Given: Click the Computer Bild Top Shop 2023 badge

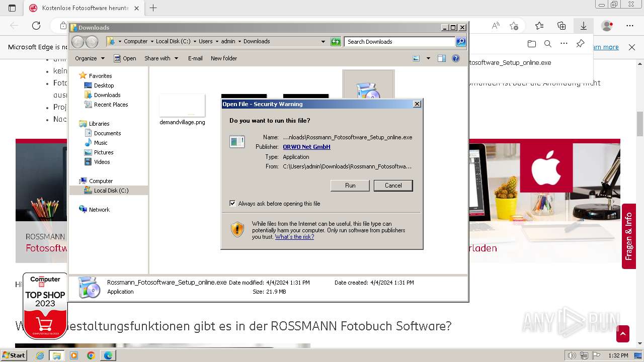Looking at the screenshot, I should click(45, 306).
